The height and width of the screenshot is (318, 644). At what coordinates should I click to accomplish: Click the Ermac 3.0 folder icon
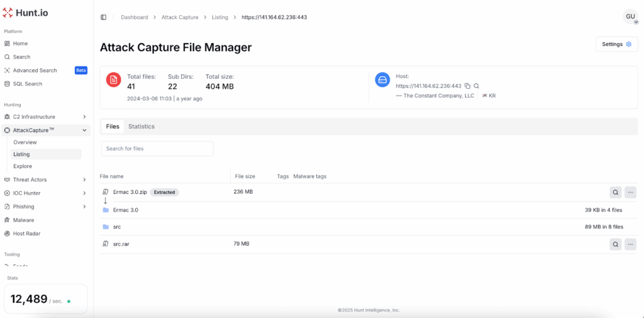106,210
